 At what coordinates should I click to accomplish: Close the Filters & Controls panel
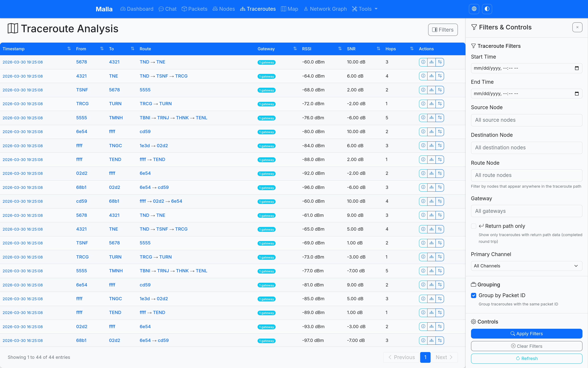point(577,27)
